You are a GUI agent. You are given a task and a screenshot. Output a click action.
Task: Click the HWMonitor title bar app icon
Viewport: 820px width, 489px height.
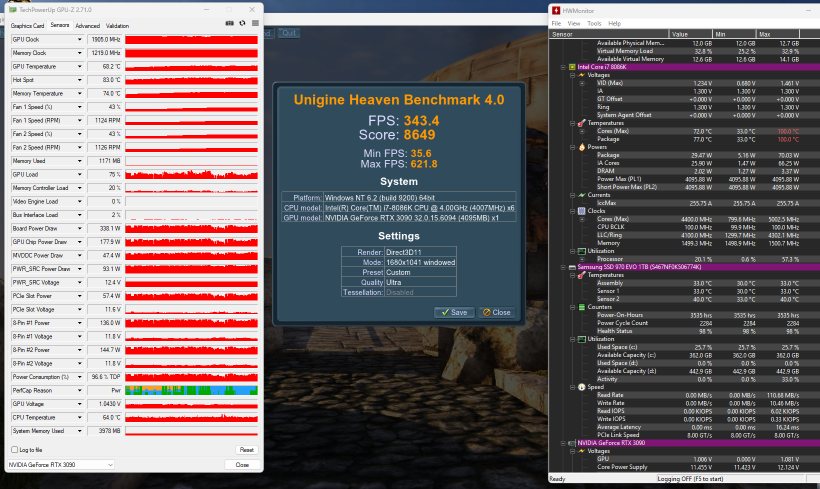pyautogui.click(x=556, y=10)
